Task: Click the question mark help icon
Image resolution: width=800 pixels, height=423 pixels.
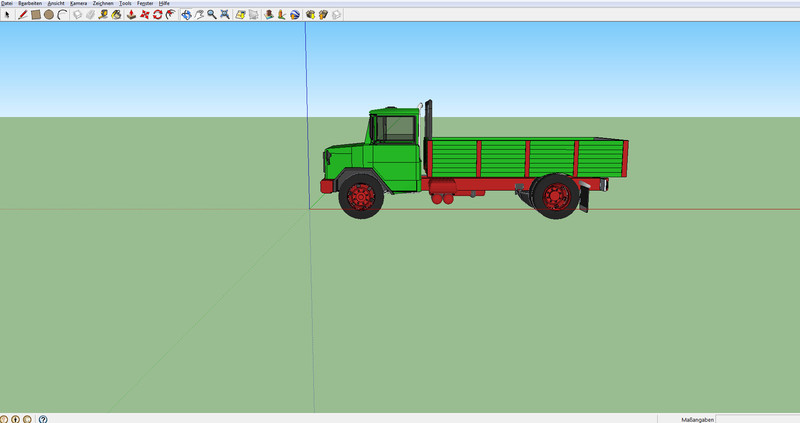Action: click(43, 419)
